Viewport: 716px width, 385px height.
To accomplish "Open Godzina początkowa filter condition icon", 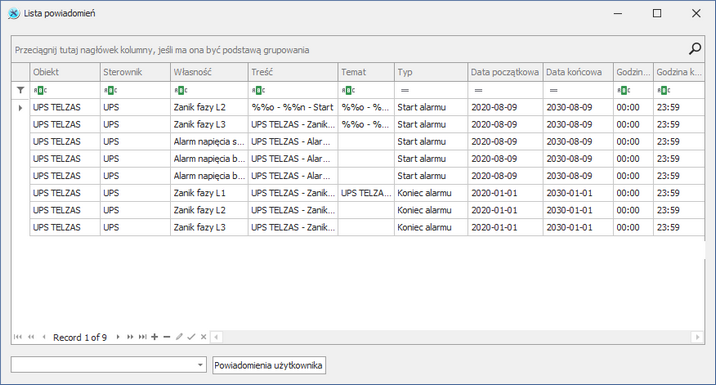I will tap(624, 90).
